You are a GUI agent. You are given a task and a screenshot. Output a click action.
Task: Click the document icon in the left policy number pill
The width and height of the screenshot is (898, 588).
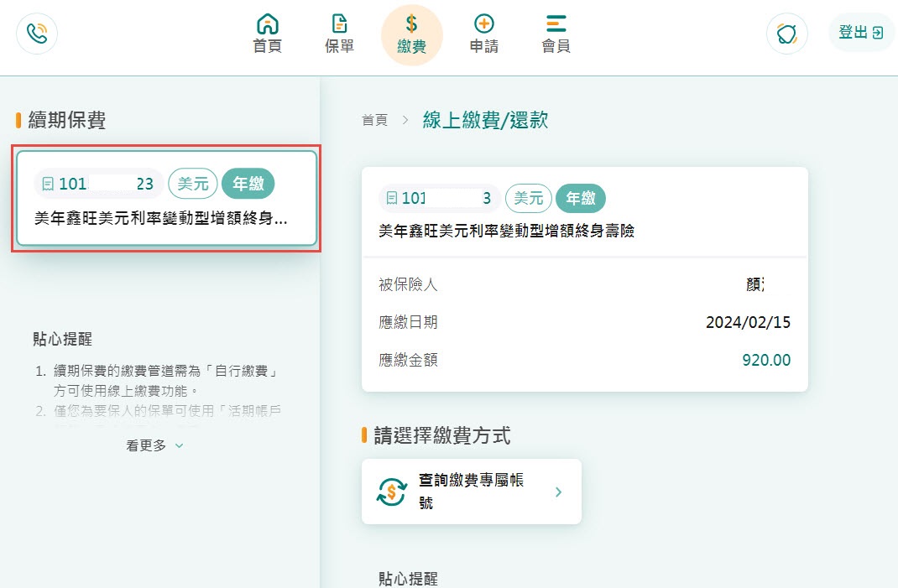tap(48, 184)
